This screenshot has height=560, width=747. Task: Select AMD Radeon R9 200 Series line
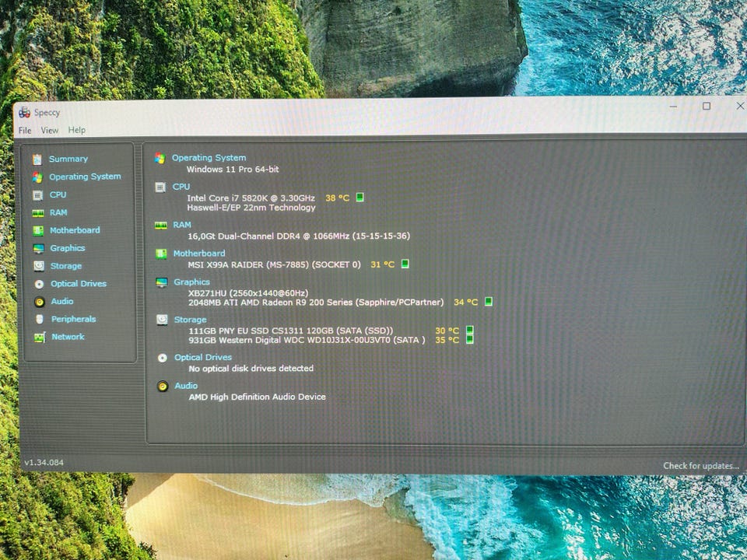pyautogui.click(x=316, y=303)
